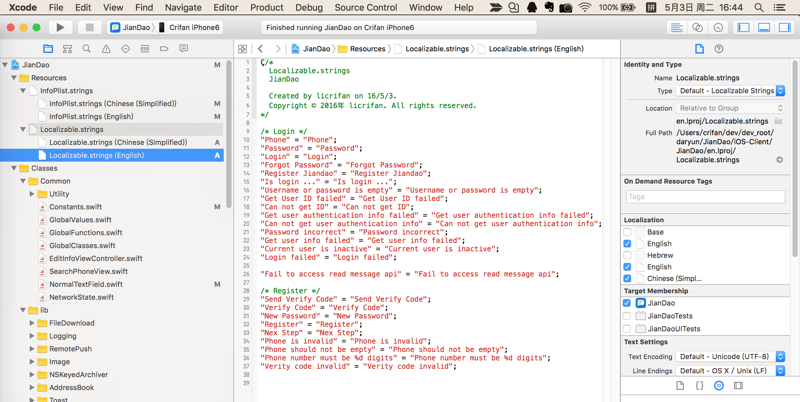Open the Text Encoding dropdown
800x402 pixels.
point(730,356)
